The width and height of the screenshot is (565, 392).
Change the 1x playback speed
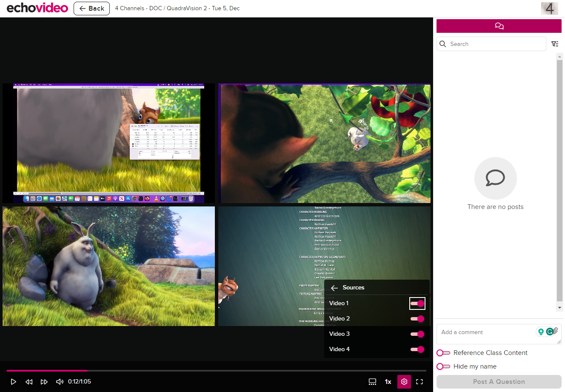pyautogui.click(x=388, y=382)
